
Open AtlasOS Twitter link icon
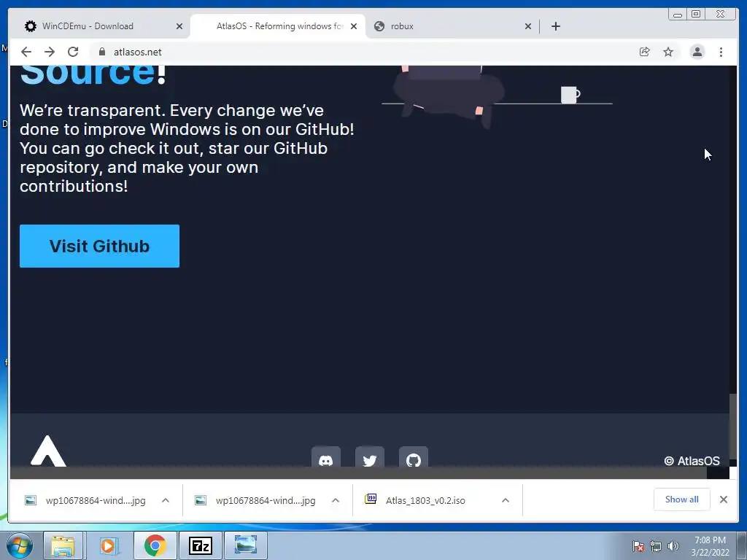pyautogui.click(x=370, y=458)
